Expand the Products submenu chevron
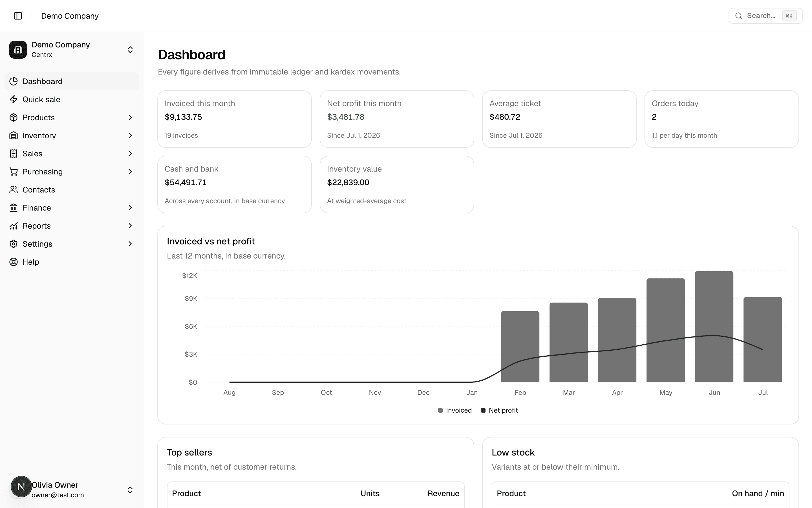This screenshot has height=508, width=812. (x=130, y=118)
